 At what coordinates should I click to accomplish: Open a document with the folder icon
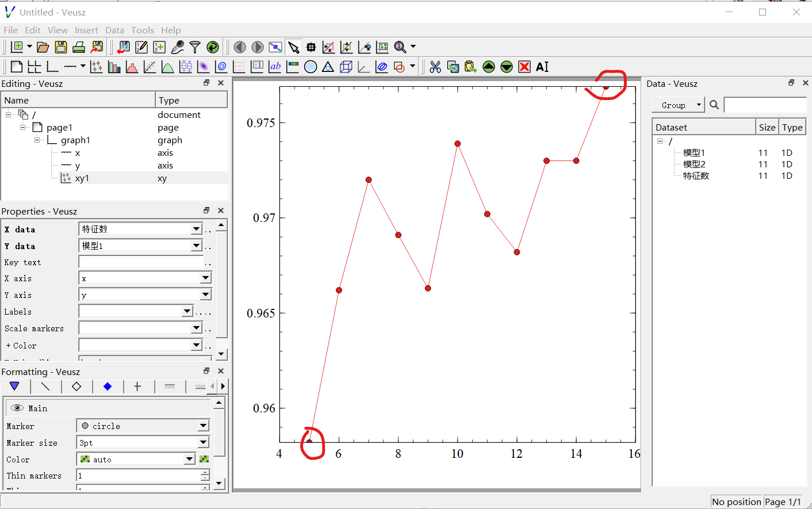pyautogui.click(x=43, y=47)
